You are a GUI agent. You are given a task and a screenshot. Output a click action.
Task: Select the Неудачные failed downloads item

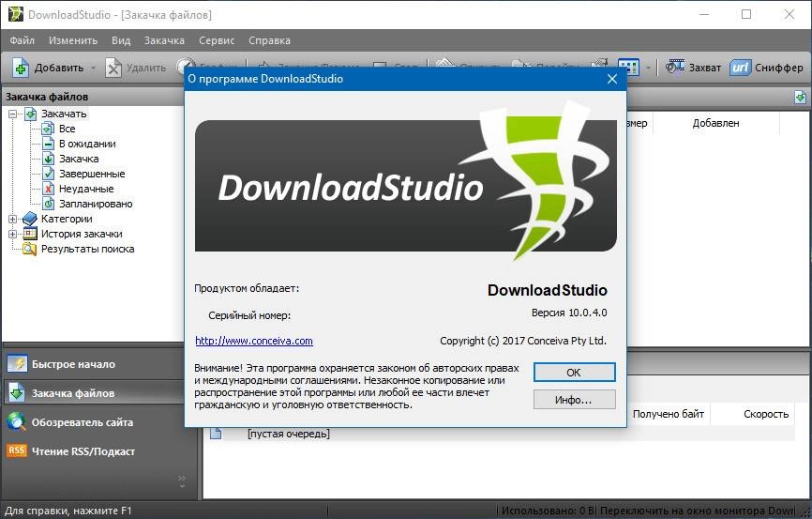(x=86, y=189)
